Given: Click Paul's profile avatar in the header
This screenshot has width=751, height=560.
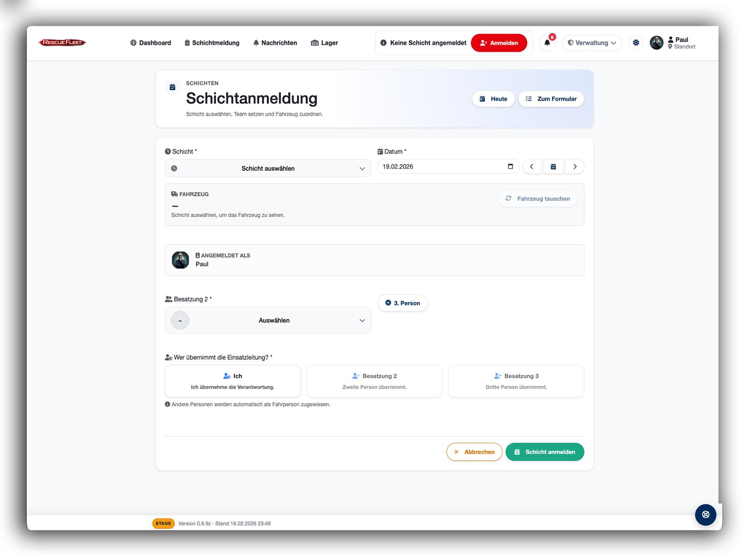Looking at the screenshot, I should [657, 43].
